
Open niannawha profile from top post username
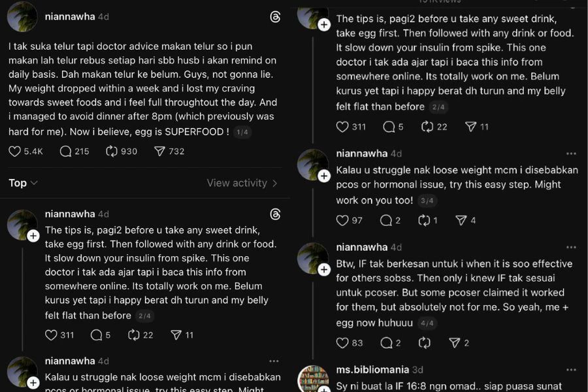[69, 17]
